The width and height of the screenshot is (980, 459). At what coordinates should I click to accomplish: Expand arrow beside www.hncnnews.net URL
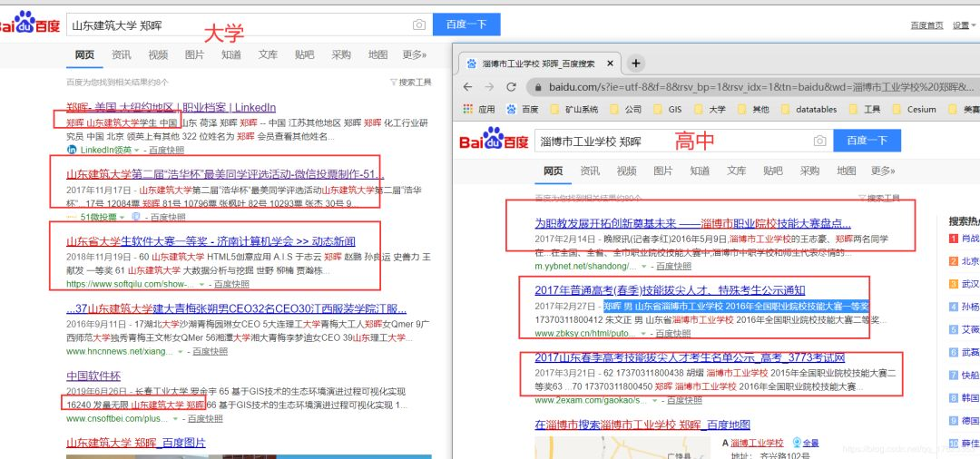pos(180,352)
